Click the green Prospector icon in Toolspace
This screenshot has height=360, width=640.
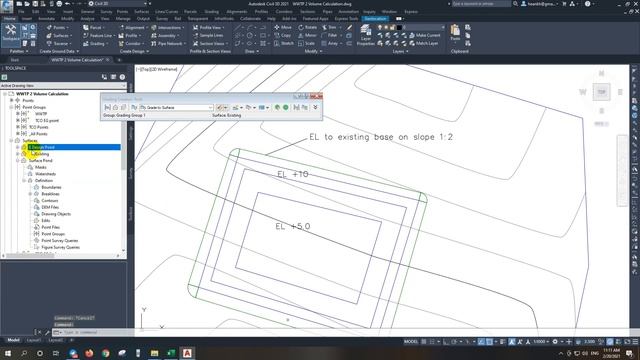click(x=4, y=77)
